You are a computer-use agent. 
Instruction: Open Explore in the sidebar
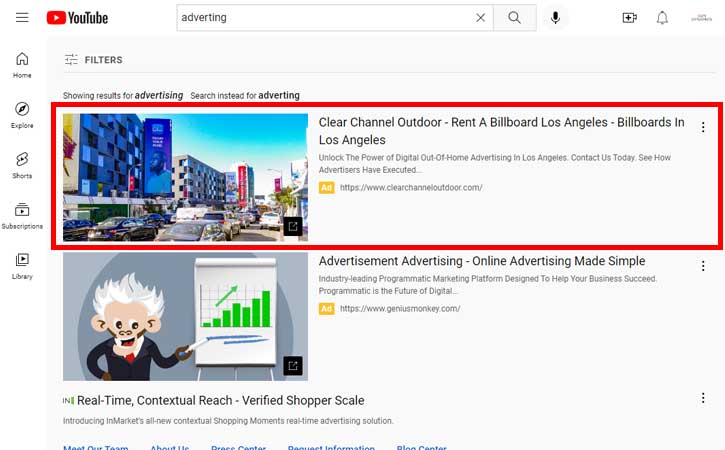pos(22,115)
